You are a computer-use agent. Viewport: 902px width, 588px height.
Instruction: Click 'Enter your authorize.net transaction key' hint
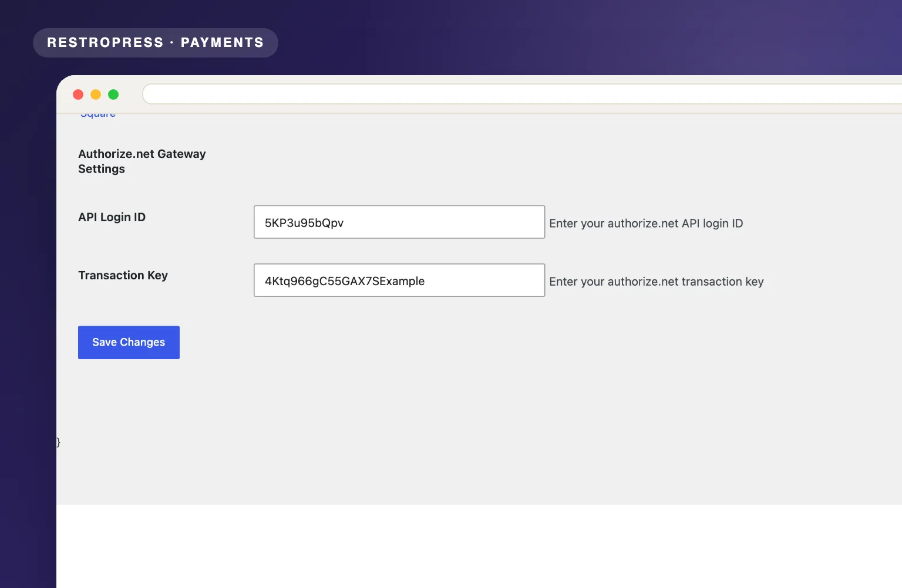(657, 282)
